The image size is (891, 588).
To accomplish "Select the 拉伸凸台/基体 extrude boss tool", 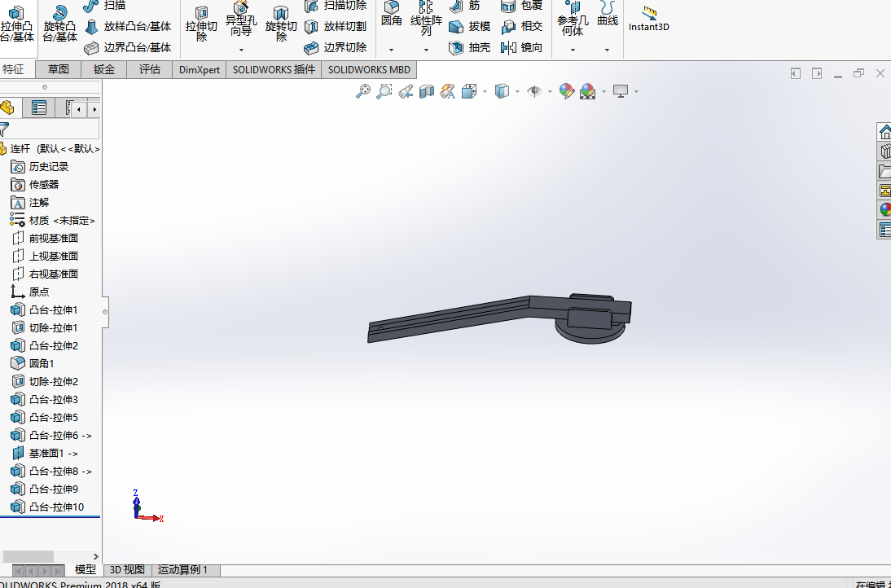I will point(17,25).
